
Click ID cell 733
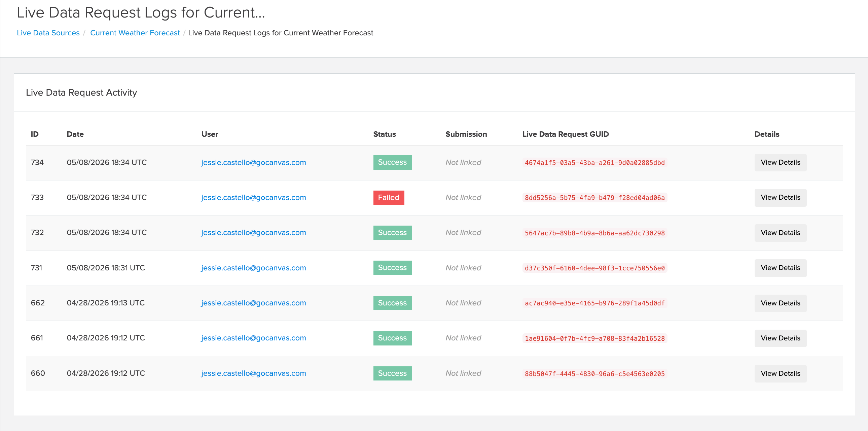coord(37,198)
